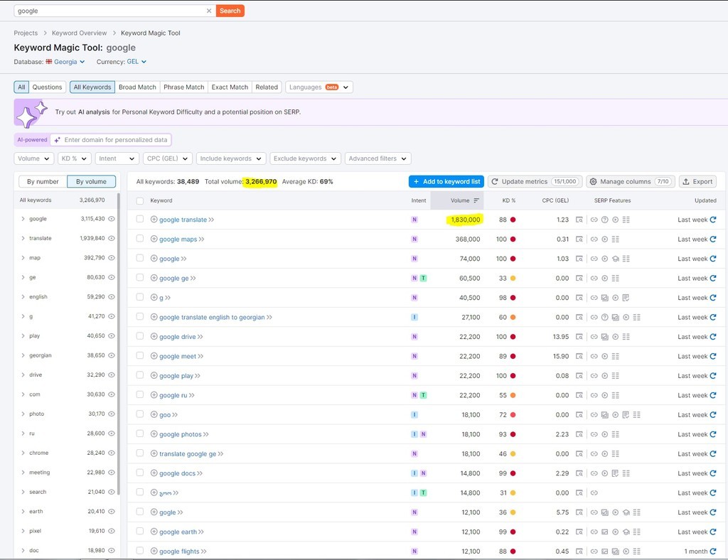Screen dimensions: 728x560
Task: Check the google maps row checkbox
Action: (x=140, y=239)
